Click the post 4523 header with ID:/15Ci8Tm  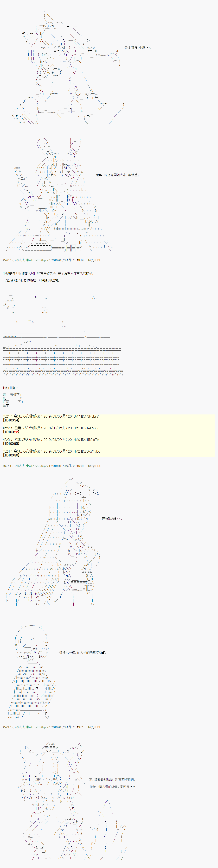51,440
